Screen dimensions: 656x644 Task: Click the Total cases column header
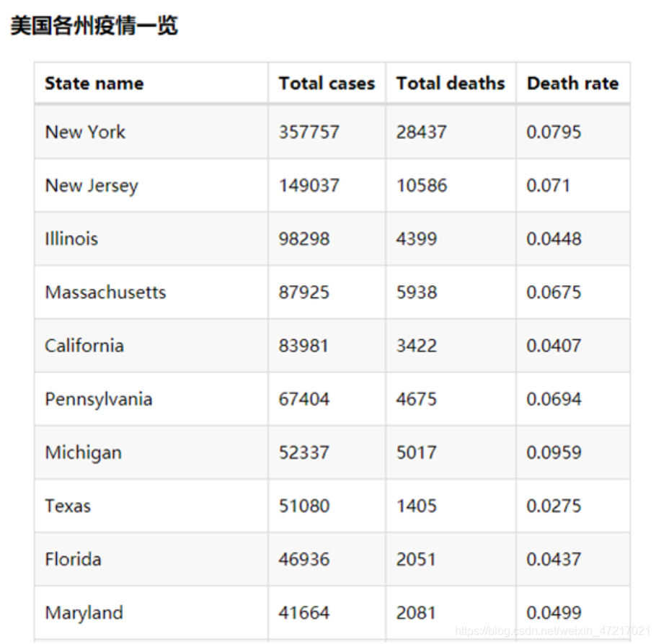(327, 84)
